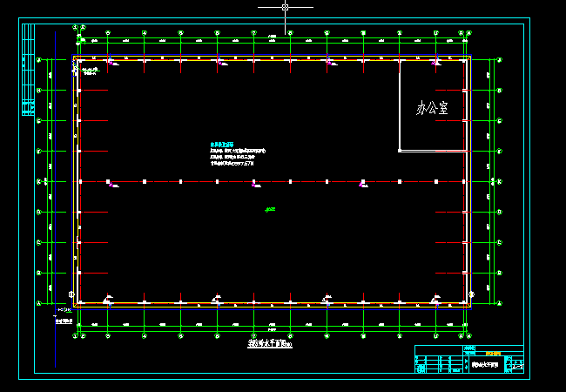The image size is (566, 392).
Task: Click the 办公室 office room label
Action: 432,109
